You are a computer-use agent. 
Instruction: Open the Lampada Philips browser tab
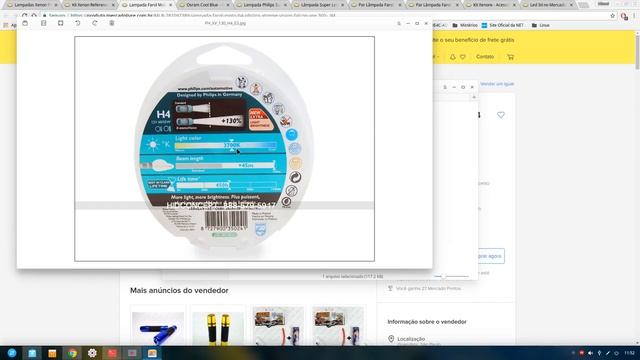260,4
